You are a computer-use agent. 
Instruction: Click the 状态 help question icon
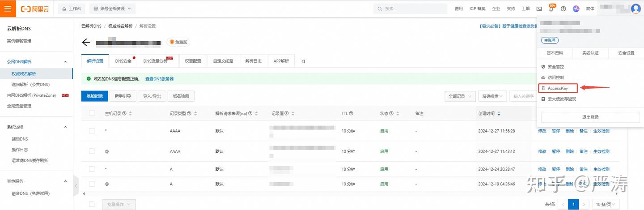[392, 114]
